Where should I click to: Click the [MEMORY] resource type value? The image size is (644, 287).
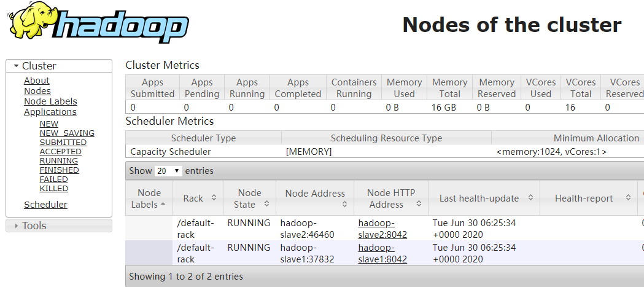[x=308, y=152]
